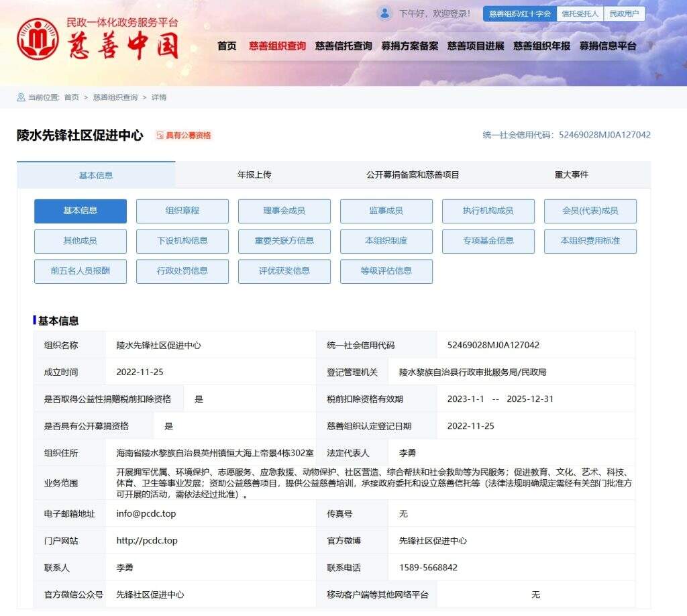Open the 会员(代表)成员 section
Viewport: 687px width, 616px height.
pos(590,211)
